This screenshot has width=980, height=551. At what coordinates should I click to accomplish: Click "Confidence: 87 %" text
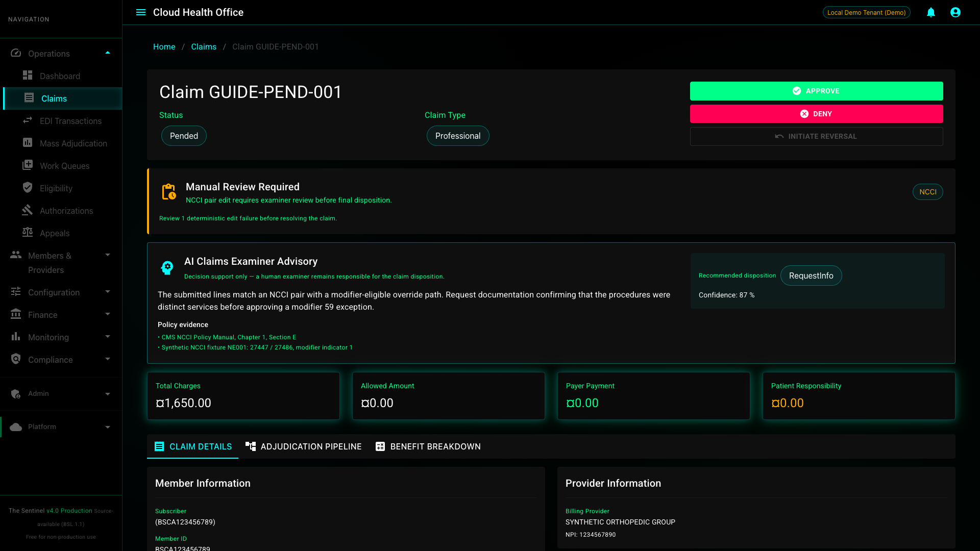[x=726, y=295]
